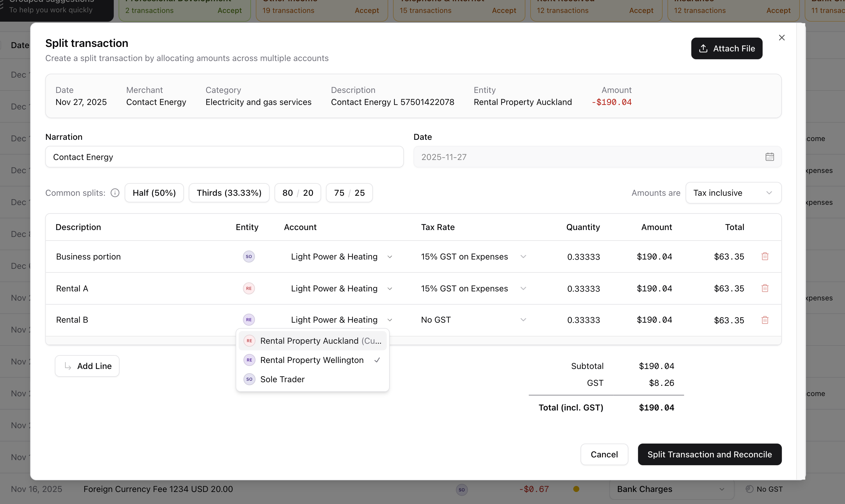Close the Split transaction dialog

pos(782,38)
